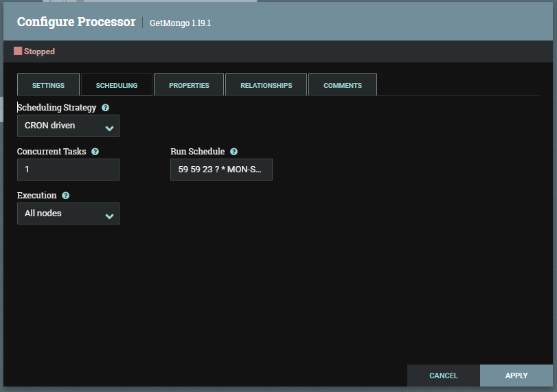Screen dimensions: 557x392
Task: Click the Execution help question icon
Action: pyautogui.click(x=66, y=196)
